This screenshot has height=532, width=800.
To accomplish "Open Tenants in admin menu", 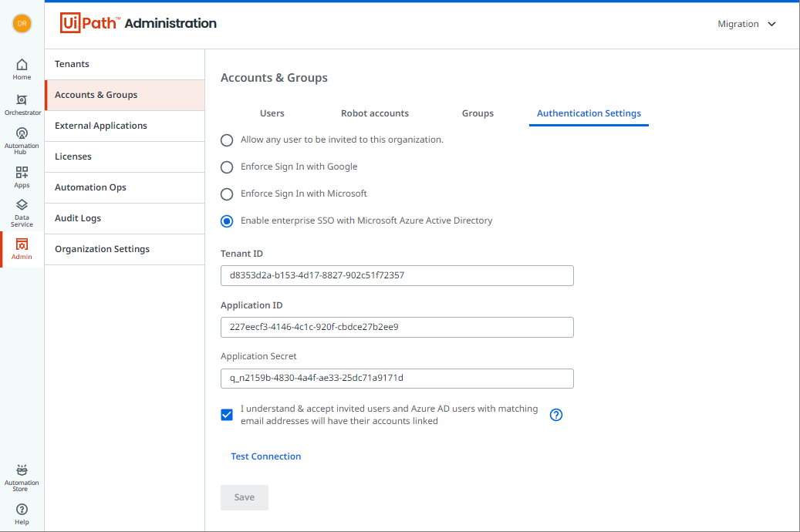I will tap(125, 64).
